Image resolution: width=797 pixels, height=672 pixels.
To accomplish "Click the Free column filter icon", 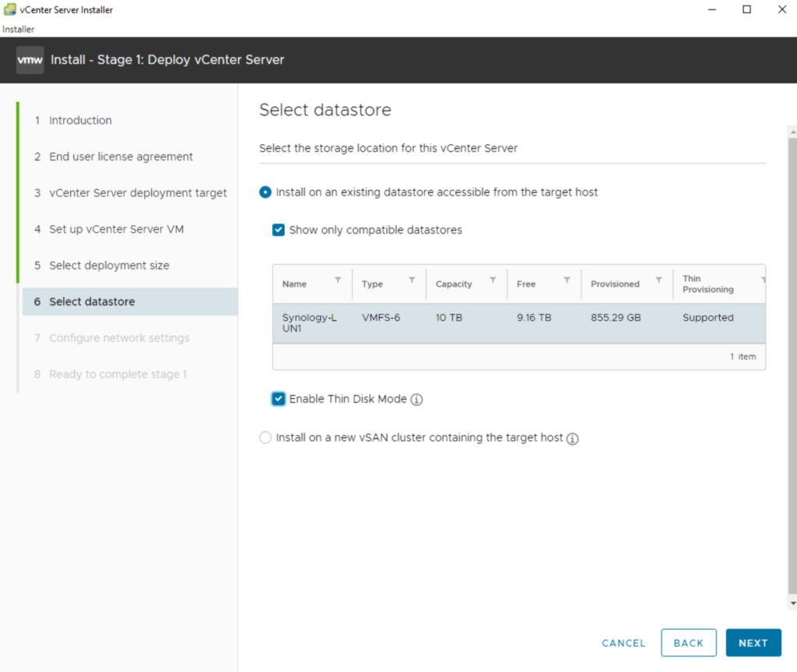I will [x=567, y=280].
